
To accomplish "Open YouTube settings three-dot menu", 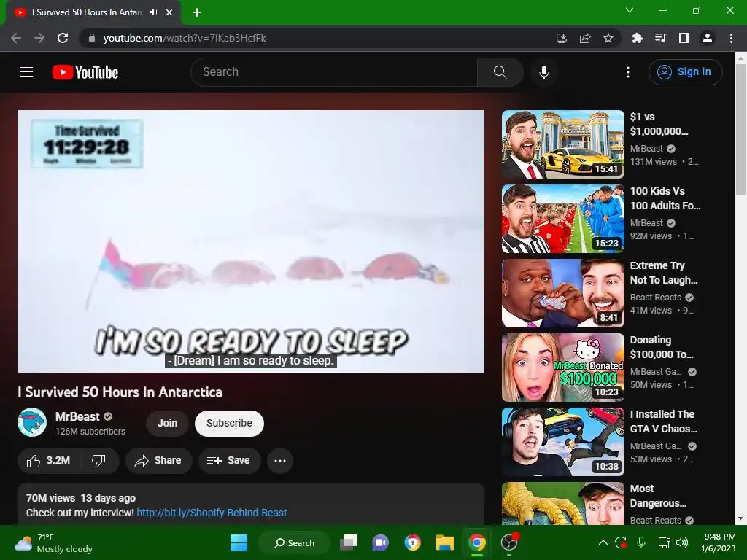I will (628, 72).
